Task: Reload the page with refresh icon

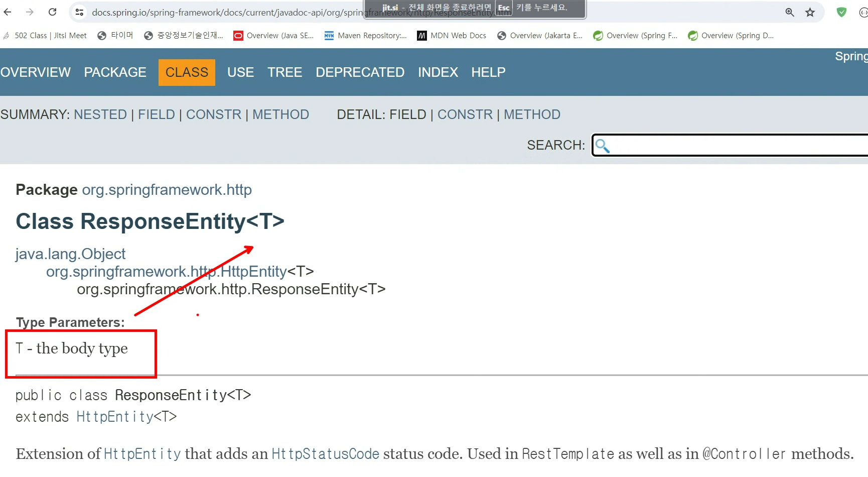Action: [52, 12]
